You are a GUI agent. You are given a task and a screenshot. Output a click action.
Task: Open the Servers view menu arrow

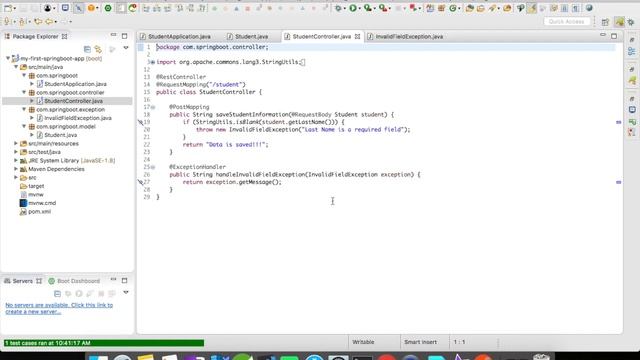point(126,292)
